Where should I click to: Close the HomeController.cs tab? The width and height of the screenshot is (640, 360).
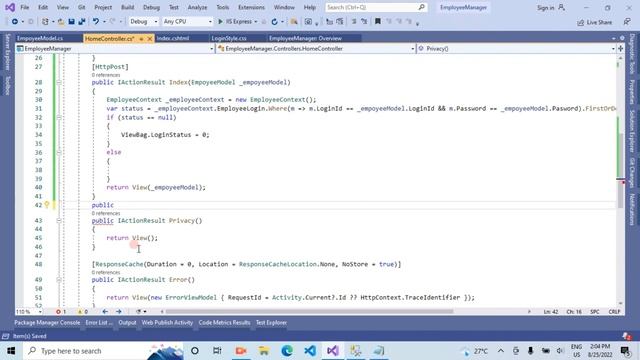(x=150, y=38)
